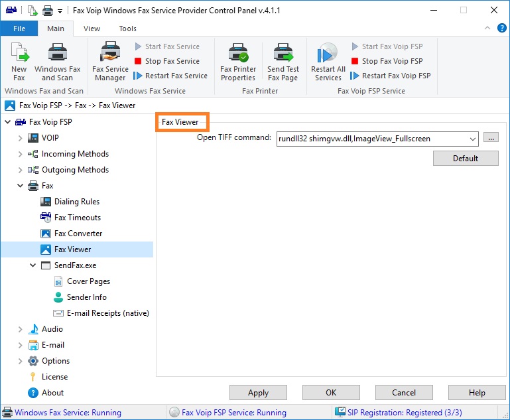The image size is (510, 420).
Task: Collapse the Fax tree node
Action: point(20,186)
